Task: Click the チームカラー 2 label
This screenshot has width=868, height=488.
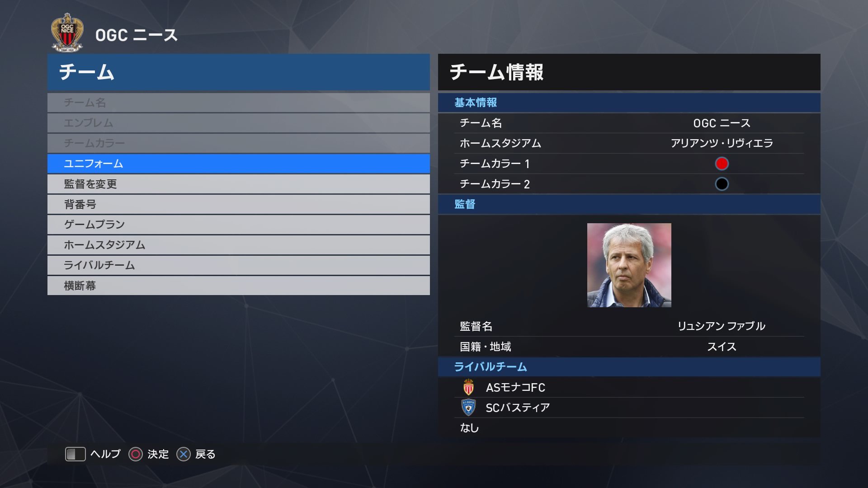Action: pyautogui.click(x=495, y=184)
